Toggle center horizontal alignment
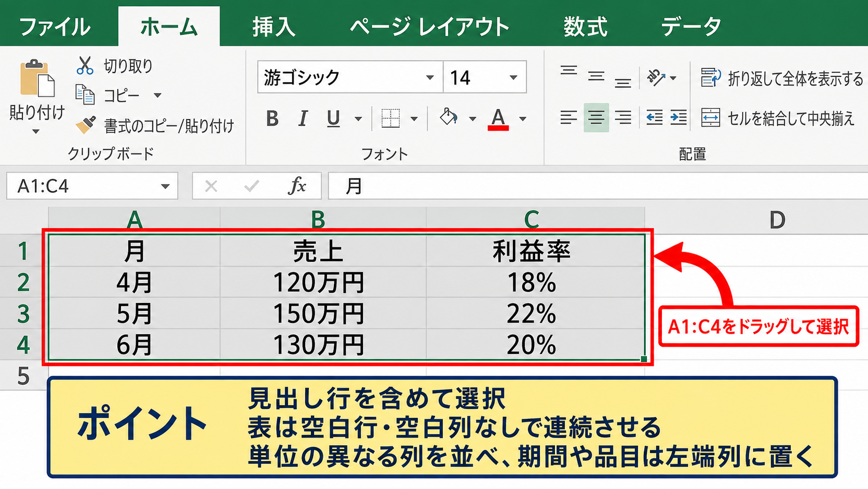 coord(596,118)
